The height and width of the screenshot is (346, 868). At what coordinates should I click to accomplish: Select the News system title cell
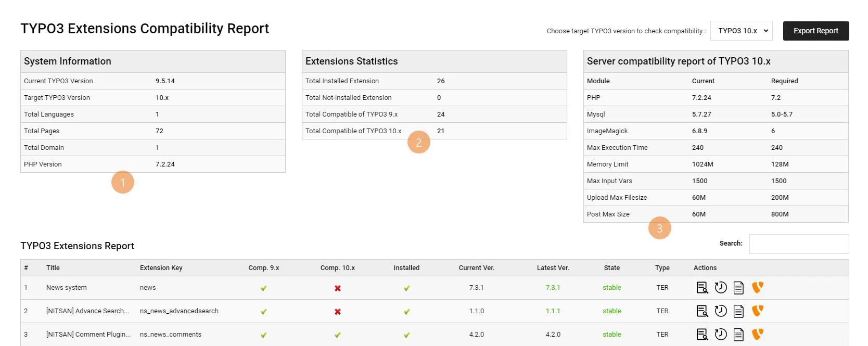67,288
